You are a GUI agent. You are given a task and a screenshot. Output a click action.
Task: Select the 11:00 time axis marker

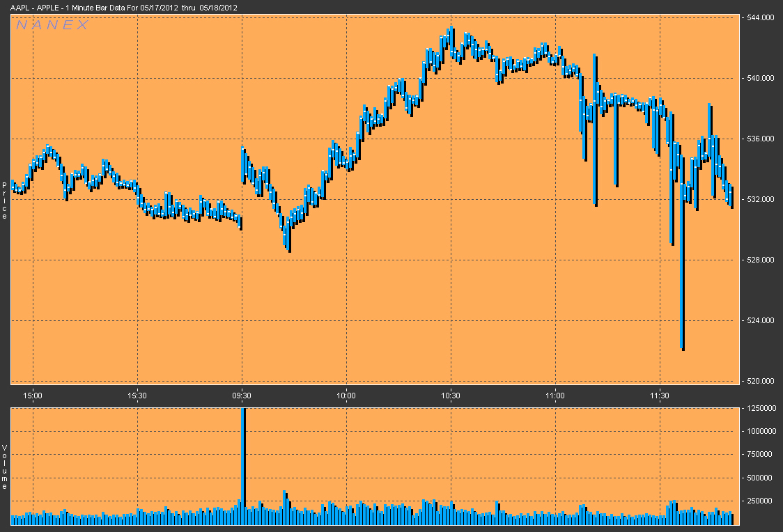555,395
